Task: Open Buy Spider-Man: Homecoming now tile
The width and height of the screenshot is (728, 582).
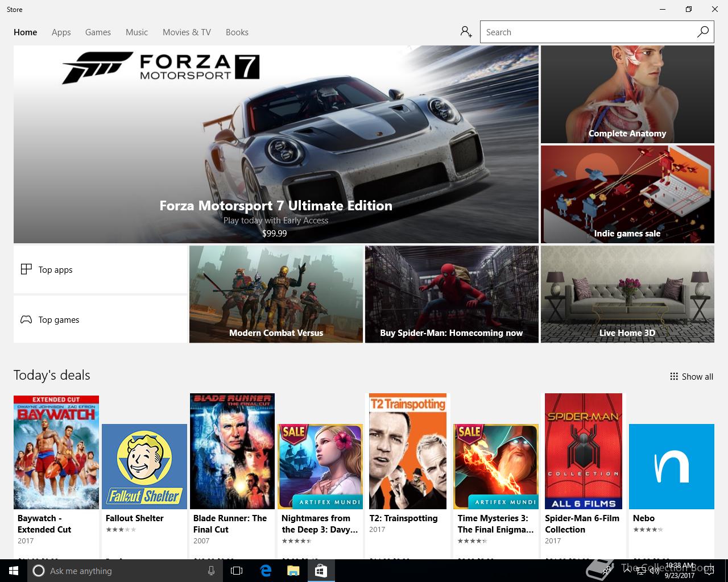Action: coord(452,294)
